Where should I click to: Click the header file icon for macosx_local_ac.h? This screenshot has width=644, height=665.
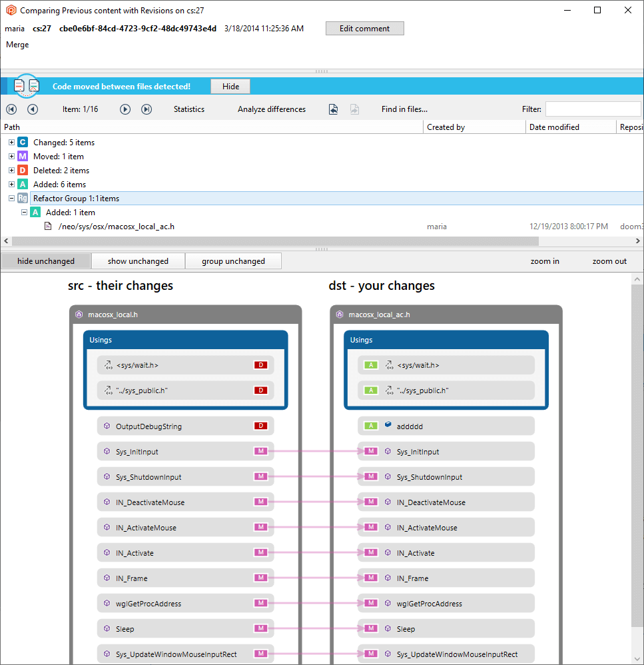pyautogui.click(x=48, y=226)
